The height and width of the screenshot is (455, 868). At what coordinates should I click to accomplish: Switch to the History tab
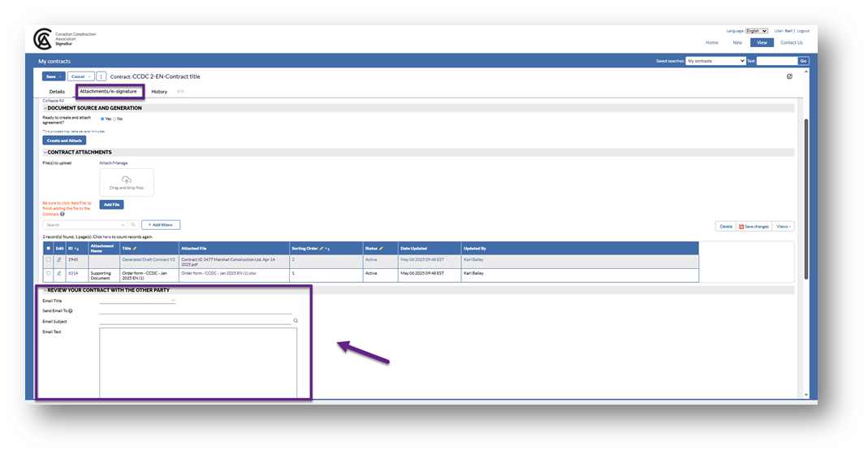pyautogui.click(x=159, y=92)
